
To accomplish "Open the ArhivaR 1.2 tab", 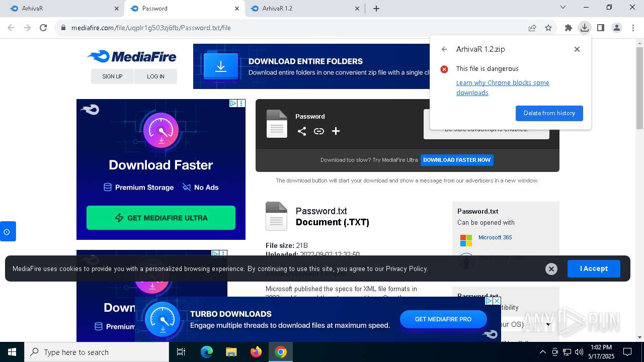I will pos(304,9).
